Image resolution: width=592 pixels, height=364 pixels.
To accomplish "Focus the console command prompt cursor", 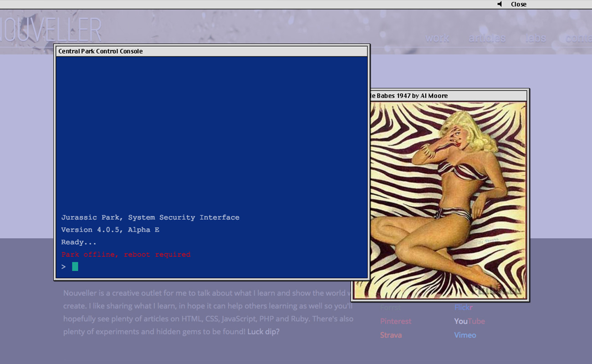I will tap(75, 267).
